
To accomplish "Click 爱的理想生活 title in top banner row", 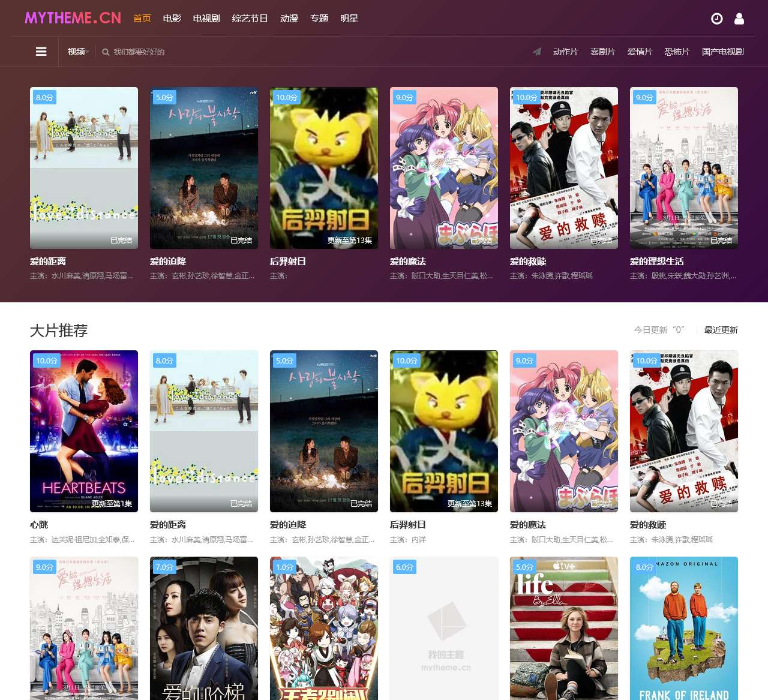I will click(x=657, y=262).
